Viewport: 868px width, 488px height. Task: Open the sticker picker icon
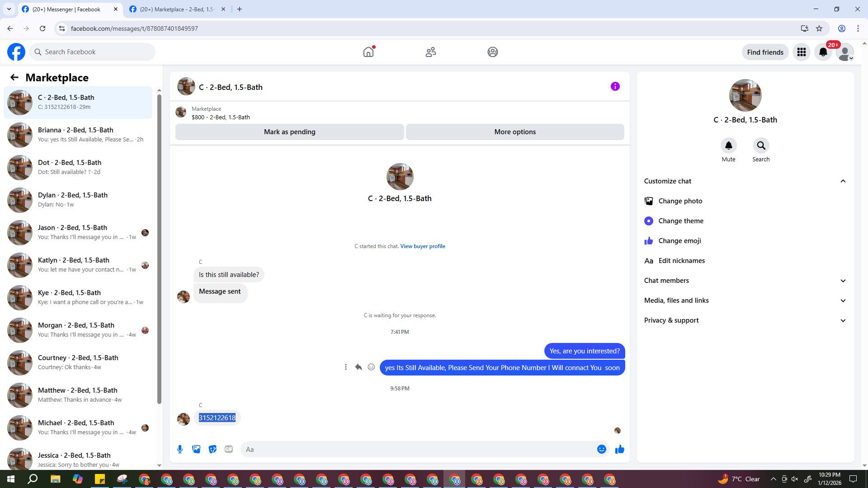pyautogui.click(x=212, y=449)
